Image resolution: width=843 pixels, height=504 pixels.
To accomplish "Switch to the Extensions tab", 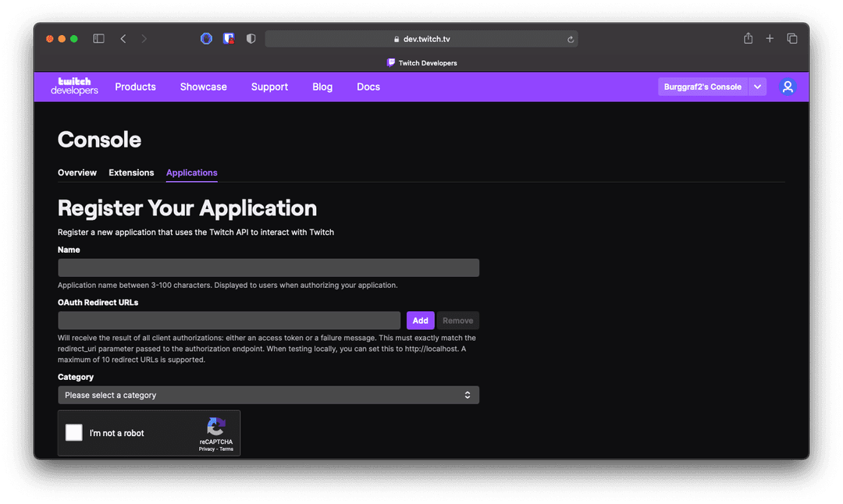I will 130,172.
